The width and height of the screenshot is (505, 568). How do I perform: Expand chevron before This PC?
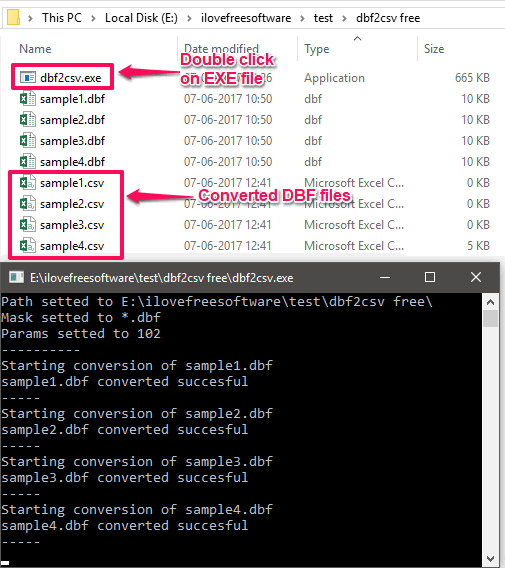click(31, 18)
